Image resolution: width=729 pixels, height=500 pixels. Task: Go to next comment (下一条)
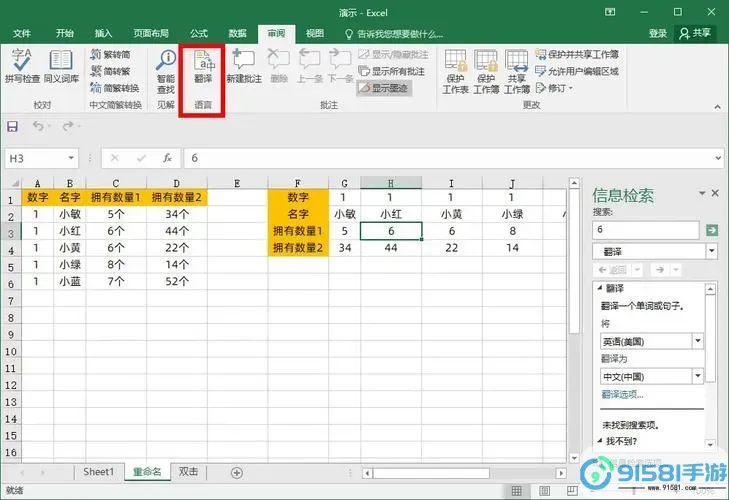tap(340, 67)
